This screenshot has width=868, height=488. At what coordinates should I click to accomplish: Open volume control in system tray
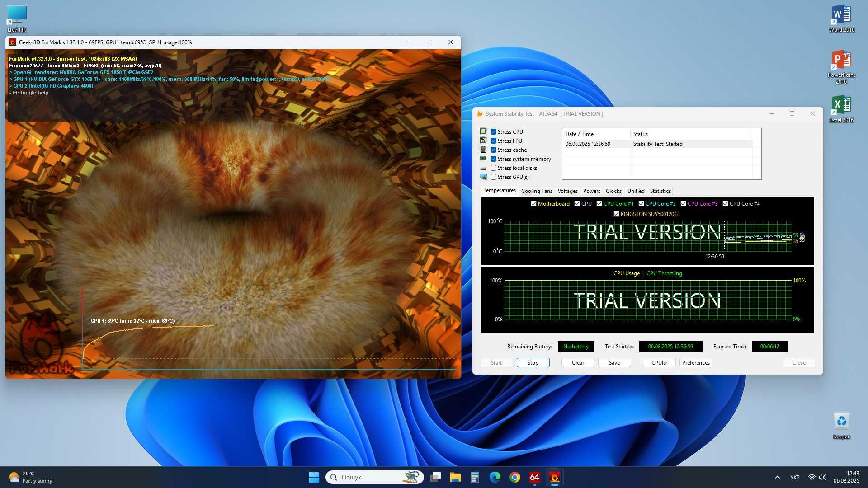(x=823, y=477)
